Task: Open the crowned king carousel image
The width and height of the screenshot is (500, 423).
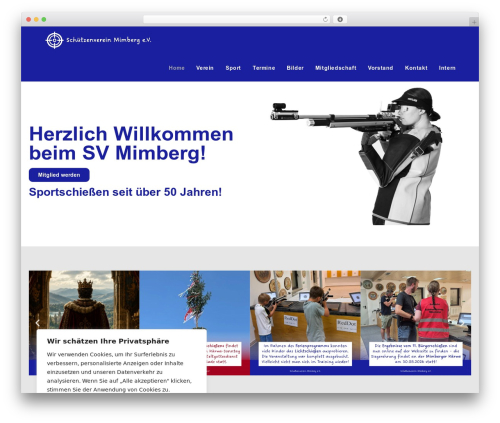Action: [84, 300]
